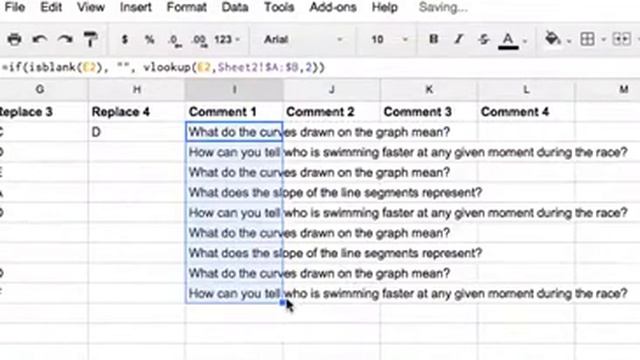Click the merge cells icon

pyautogui.click(x=621, y=39)
